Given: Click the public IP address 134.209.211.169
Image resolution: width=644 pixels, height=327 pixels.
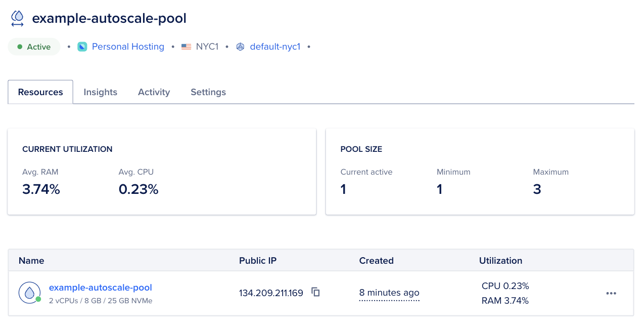Looking at the screenshot, I should [271, 293].
